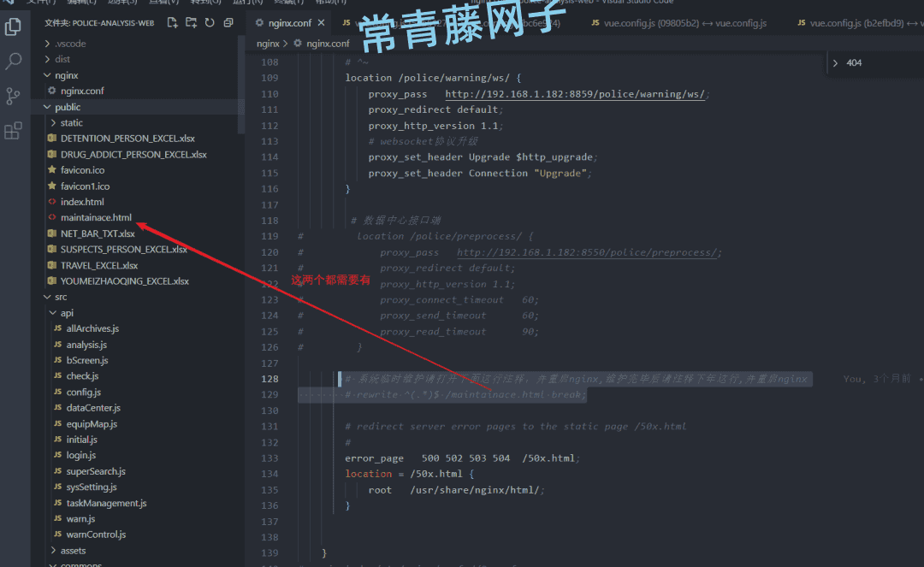
Task: Click the explorer panel scrollbar
Action: (240, 86)
